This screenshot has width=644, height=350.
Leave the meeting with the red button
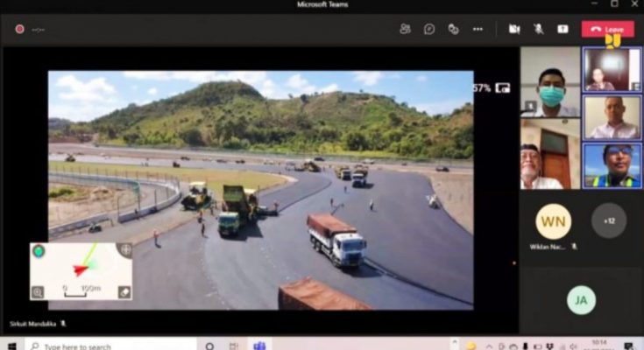tap(608, 29)
